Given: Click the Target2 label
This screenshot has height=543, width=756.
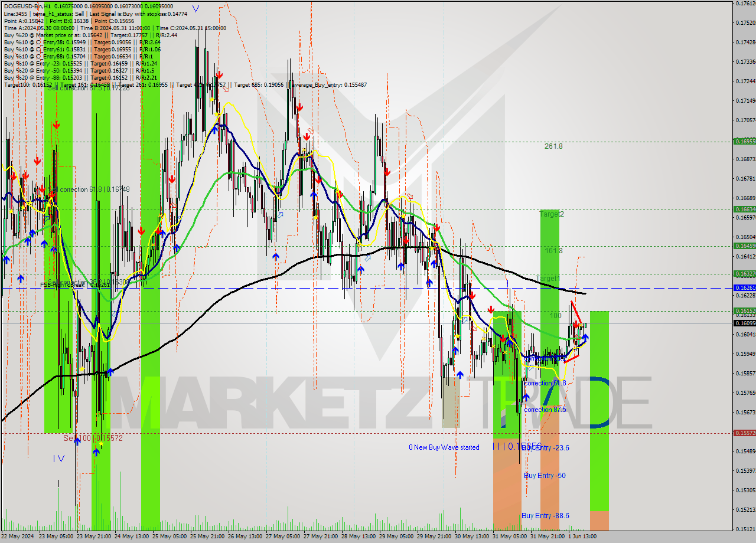Looking at the screenshot, I should point(550,214).
